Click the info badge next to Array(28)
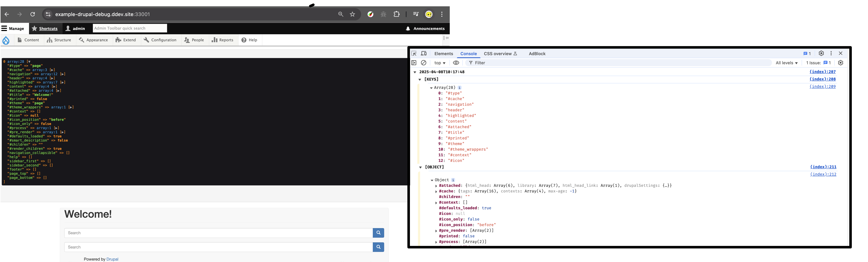Image resolution: width=868 pixels, height=262 pixels. pyautogui.click(x=459, y=88)
